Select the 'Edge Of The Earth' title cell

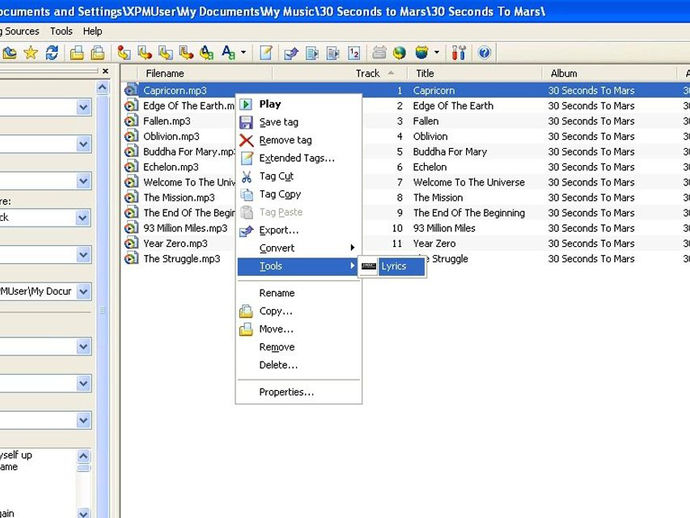(453, 106)
